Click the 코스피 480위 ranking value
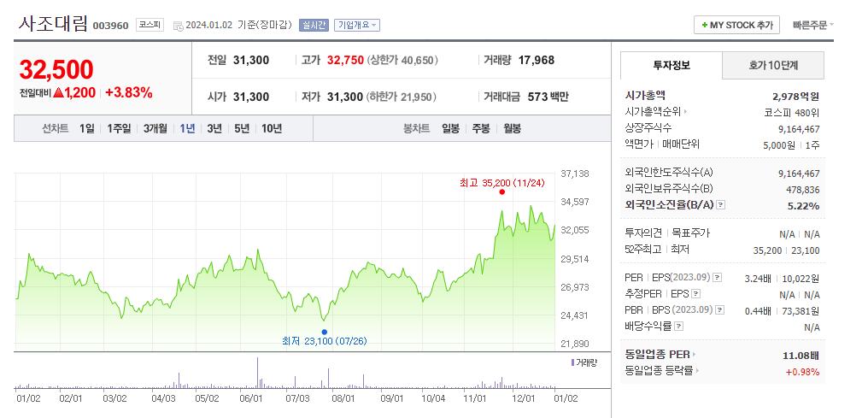The image size is (868, 418). (x=791, y=112)
